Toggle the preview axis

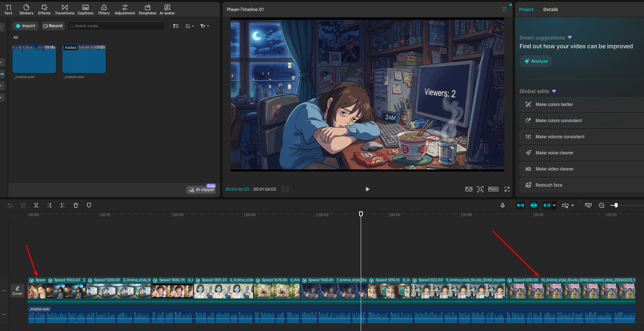565,205
